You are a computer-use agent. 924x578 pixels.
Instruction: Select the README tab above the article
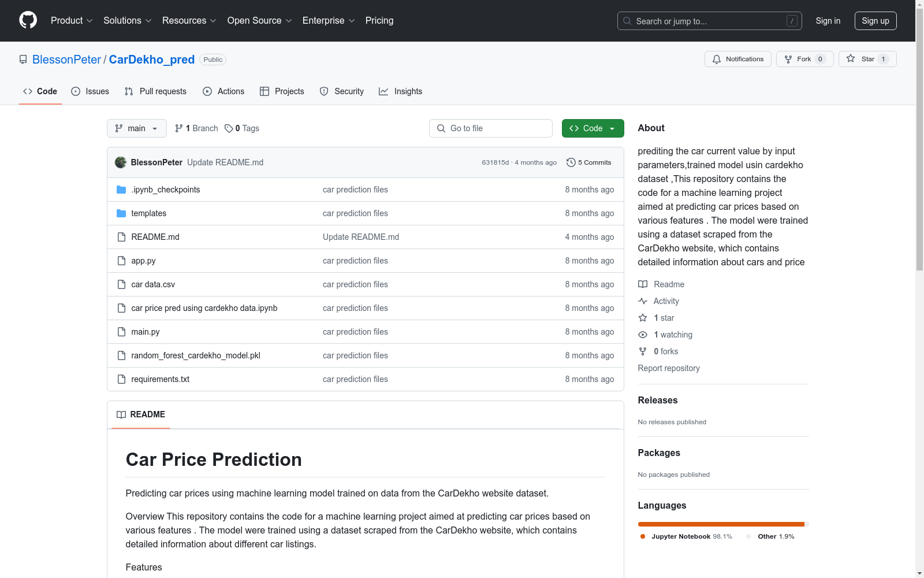[x=141, y=414]
